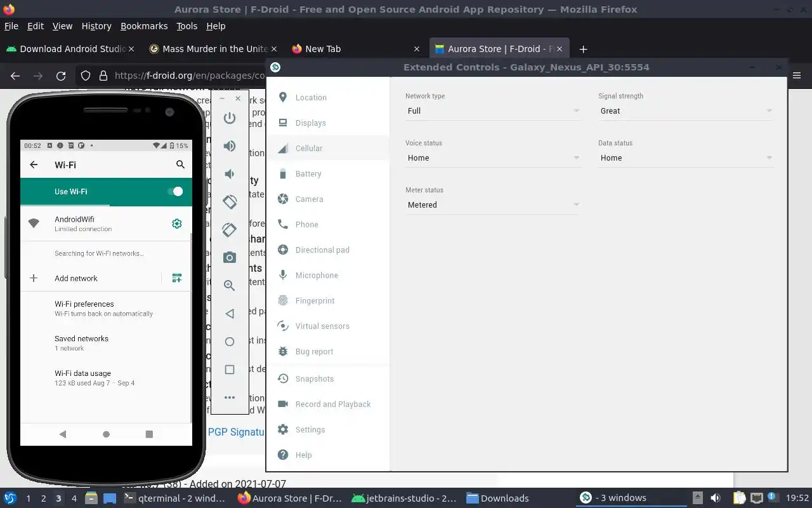Open Microphone section in sidebar
The height and width of the screenshot is (508, 812).
[327, 276]
